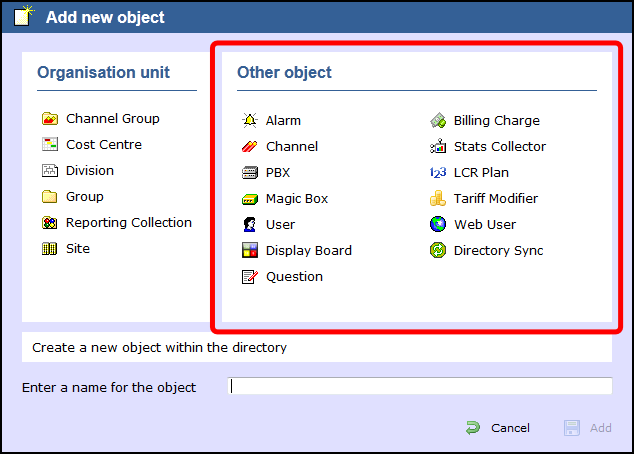This screenshot has height=454, width=634.
Task: Select the Billing Charge icon
Action: [x=438, y=121]
